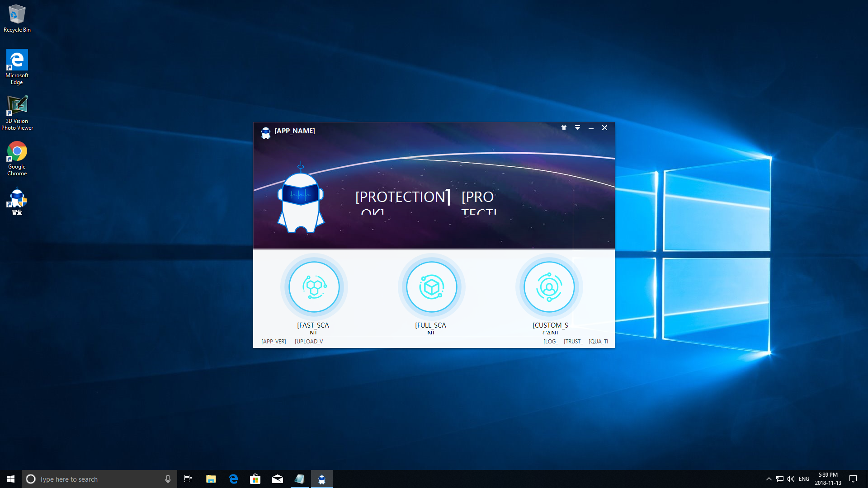Minimize the antivirus window
Image resolution: width=868 pixels, height=488 pixels.
pos(591,128)
